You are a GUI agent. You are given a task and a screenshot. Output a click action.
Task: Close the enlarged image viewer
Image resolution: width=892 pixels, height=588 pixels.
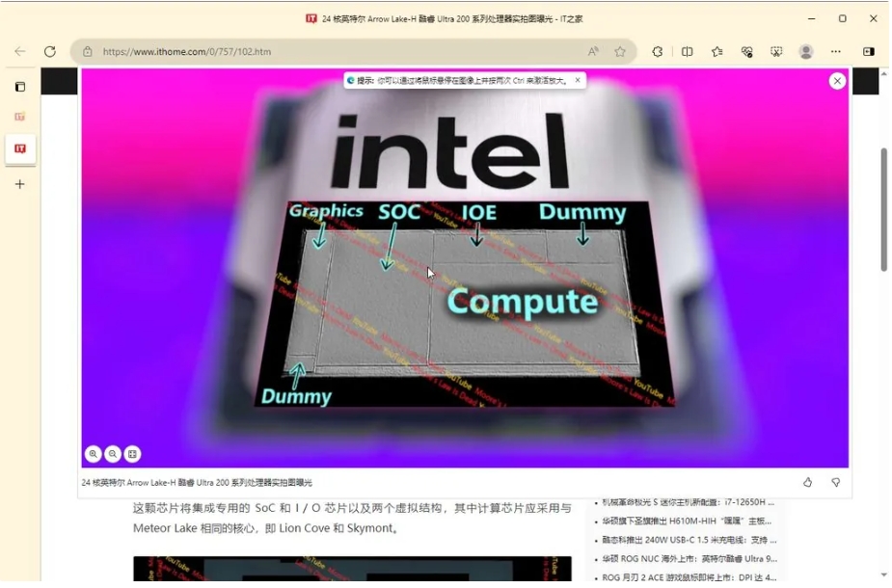(x=839, y=81)
